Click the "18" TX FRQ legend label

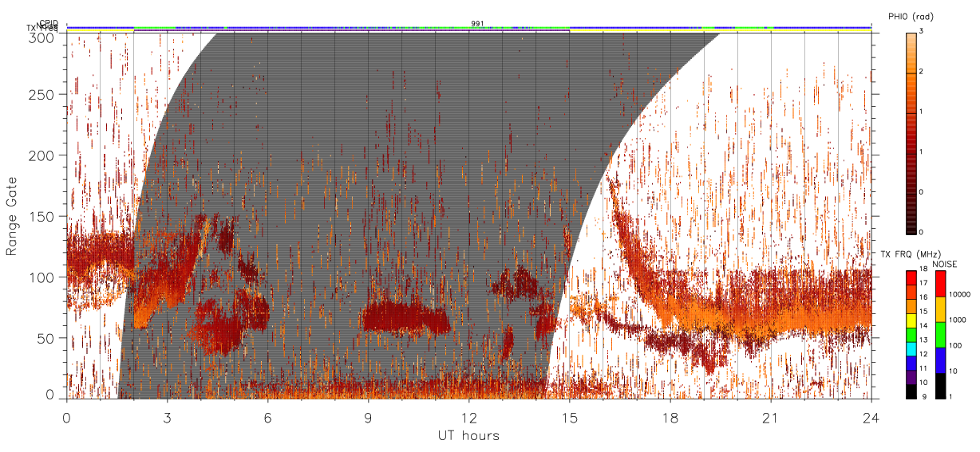pos(923,269)
